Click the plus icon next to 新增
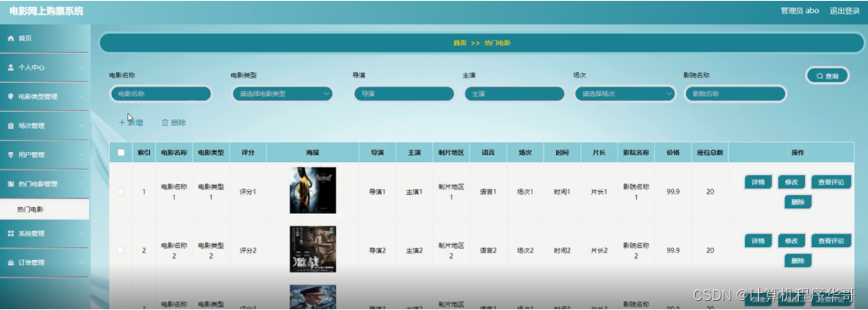 (x=122, y=123)
